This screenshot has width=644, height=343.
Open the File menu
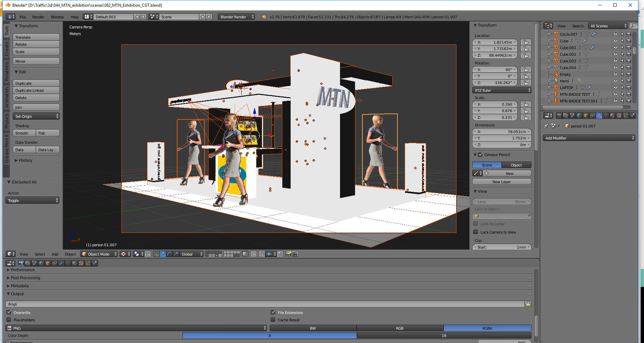tap(23, 17)
